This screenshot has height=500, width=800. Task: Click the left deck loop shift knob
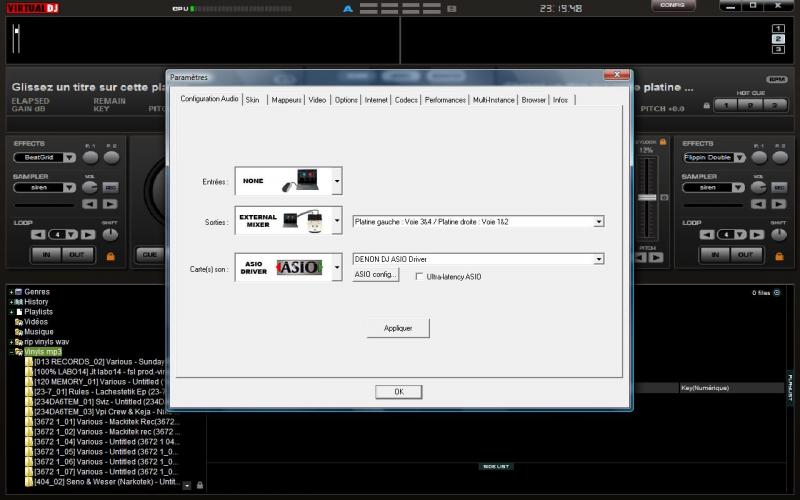click(110, 235)
